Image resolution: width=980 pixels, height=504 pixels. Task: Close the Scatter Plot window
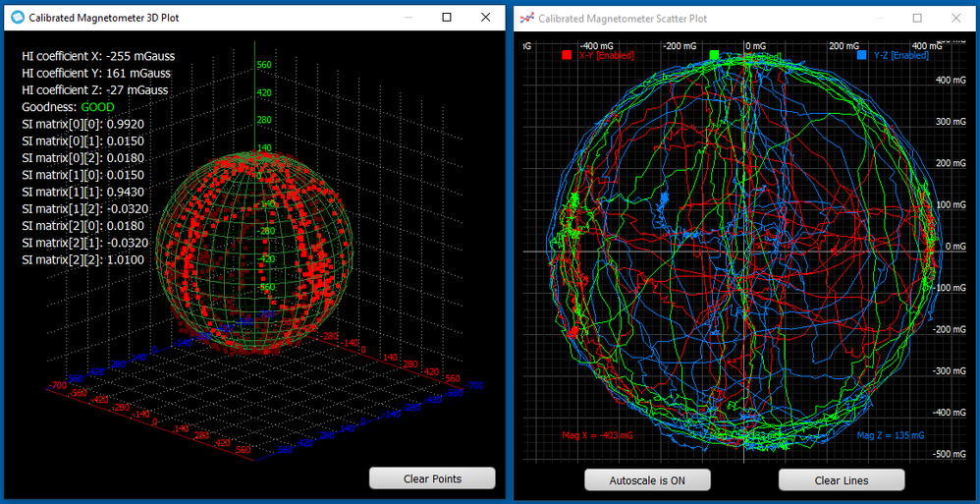[956, 18]
